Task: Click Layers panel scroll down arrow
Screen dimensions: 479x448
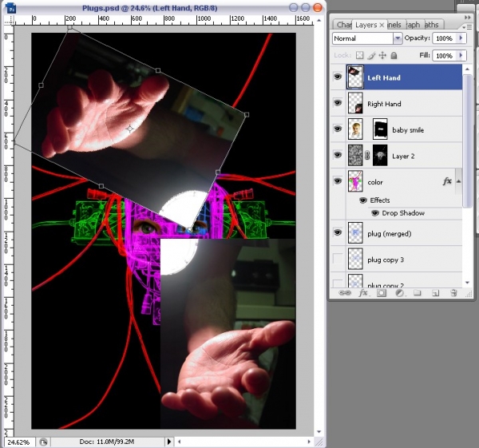Action: 467,283
